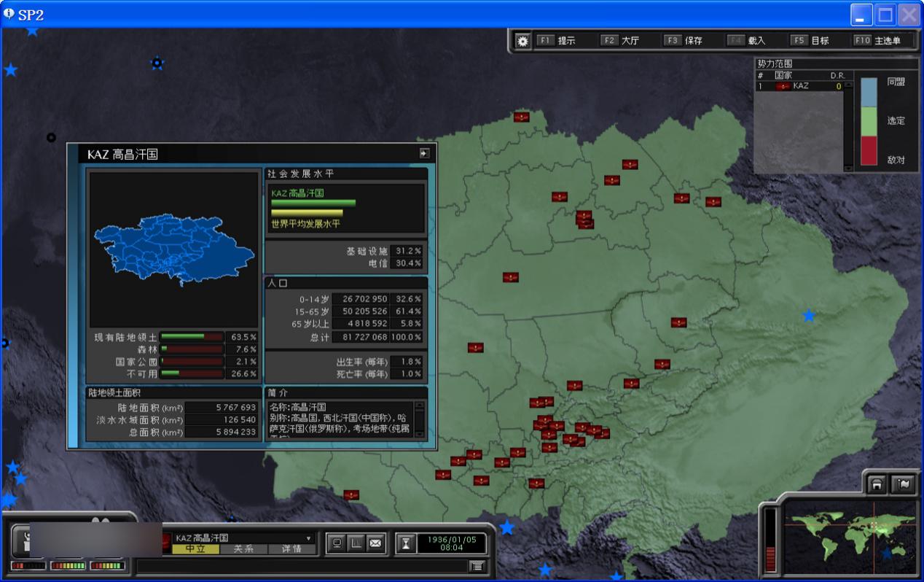
Task: Click the F5 目标 objectives button
Action: tap(810, 41)
